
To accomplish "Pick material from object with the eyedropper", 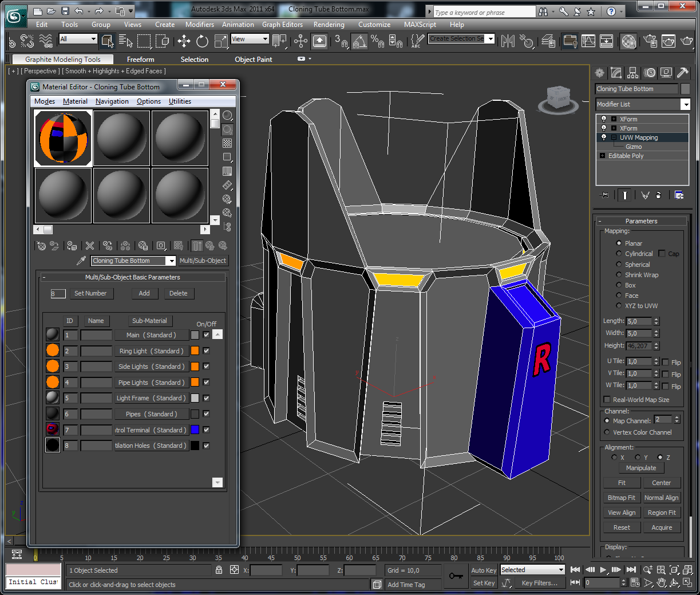I will (81, 261).
